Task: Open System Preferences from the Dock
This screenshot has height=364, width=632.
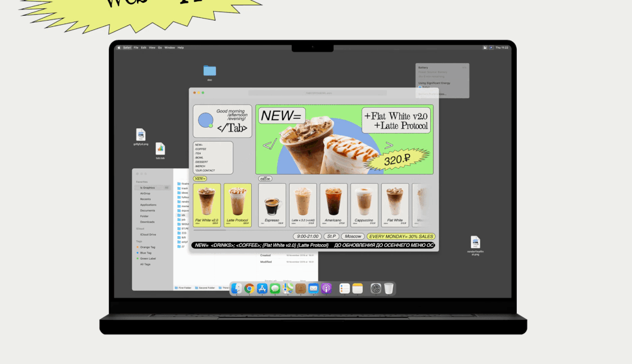Action: pos(376,288)
